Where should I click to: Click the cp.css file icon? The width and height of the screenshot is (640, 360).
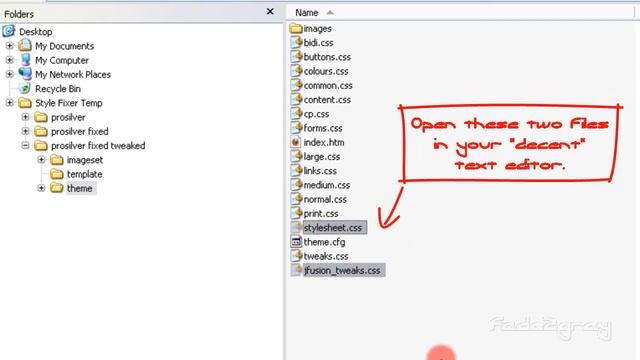tap(296, 113)
